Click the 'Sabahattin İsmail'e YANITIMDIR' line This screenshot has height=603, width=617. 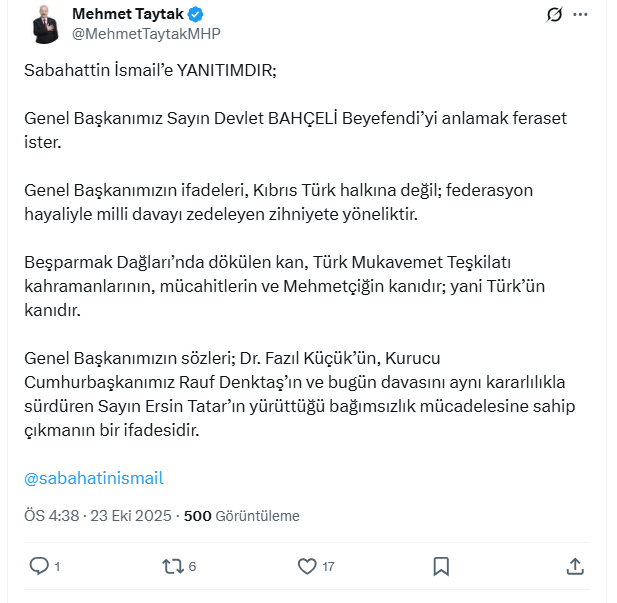coord(150,71)
